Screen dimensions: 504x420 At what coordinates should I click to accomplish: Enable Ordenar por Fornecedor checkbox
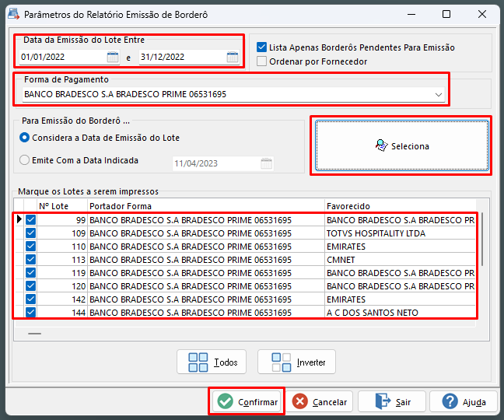pos(261,61)
